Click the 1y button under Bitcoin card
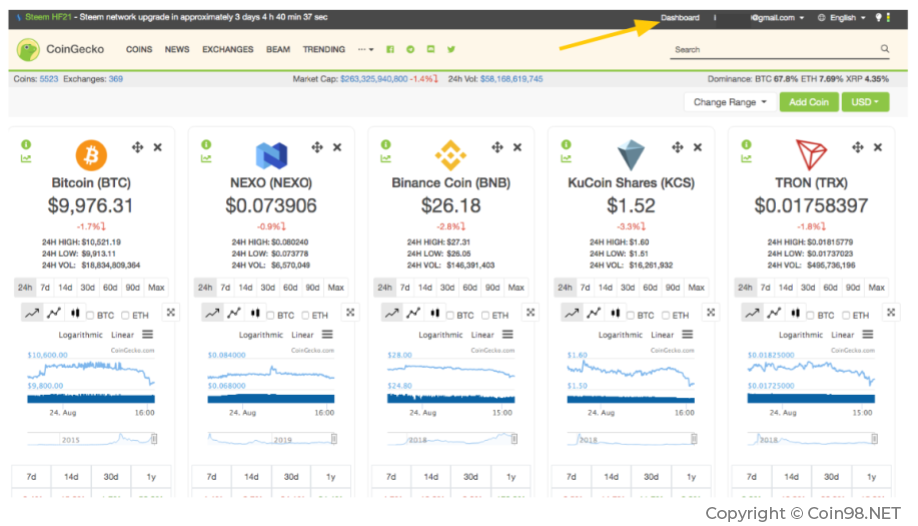The width and height of the screenshot is (918, 526). point(151,477)
